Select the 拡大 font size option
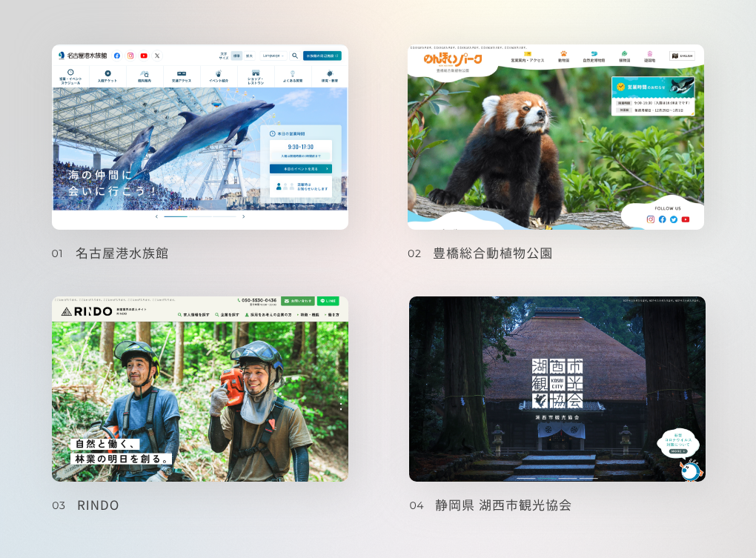The height and width of the screenshot is (558, 756). click(249, 56)
